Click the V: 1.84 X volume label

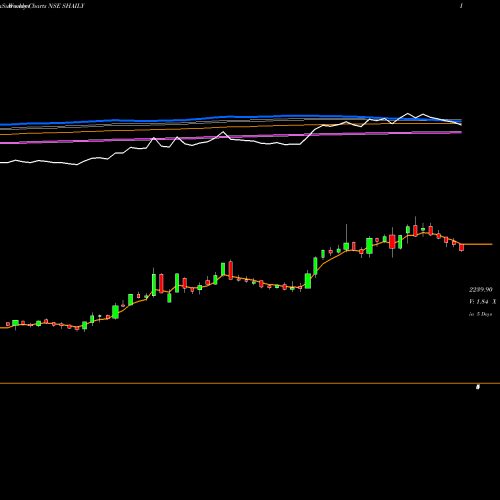pyautogui.click(x=483, y=301)
